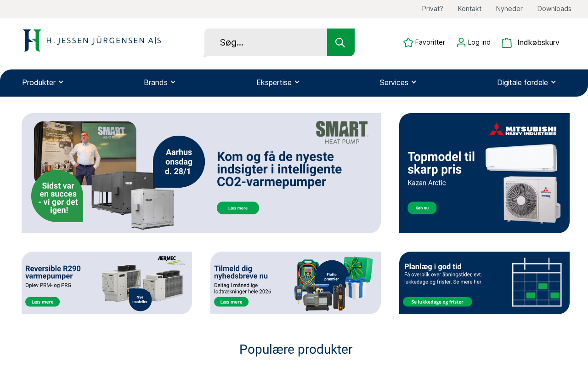
Task: Click Læs mere on Aermec R290 banner
Action: pos(42,302)
